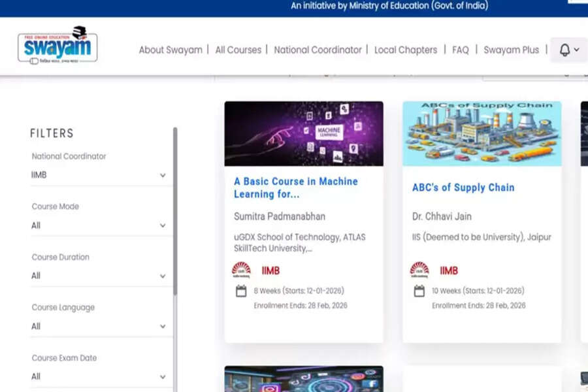Viewport: 588px width, 392px height.
Task: Open the Course Mode dropdown
Action: (99, 225)
